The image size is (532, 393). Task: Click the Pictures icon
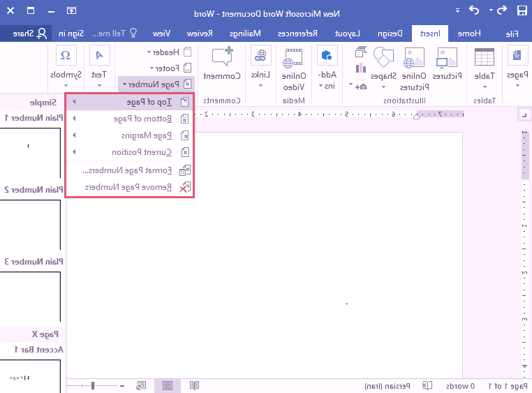447,57
